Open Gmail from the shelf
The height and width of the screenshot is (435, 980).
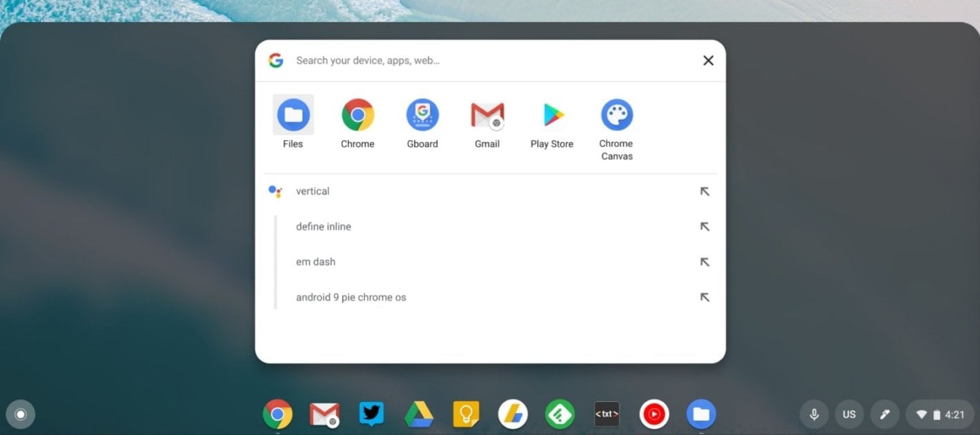click(x=324, y=414)
